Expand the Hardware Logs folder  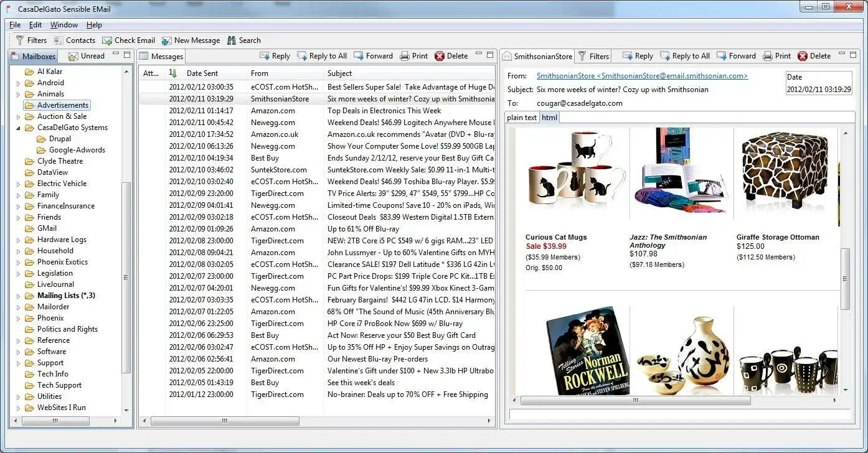pyautogui.click(x=19, y=240)
